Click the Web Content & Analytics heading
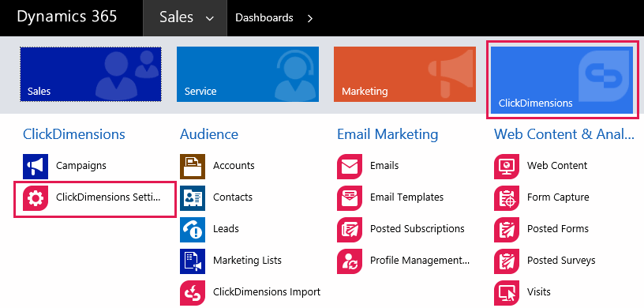This screenshot has height=308, width=644. tap(564, 134)
